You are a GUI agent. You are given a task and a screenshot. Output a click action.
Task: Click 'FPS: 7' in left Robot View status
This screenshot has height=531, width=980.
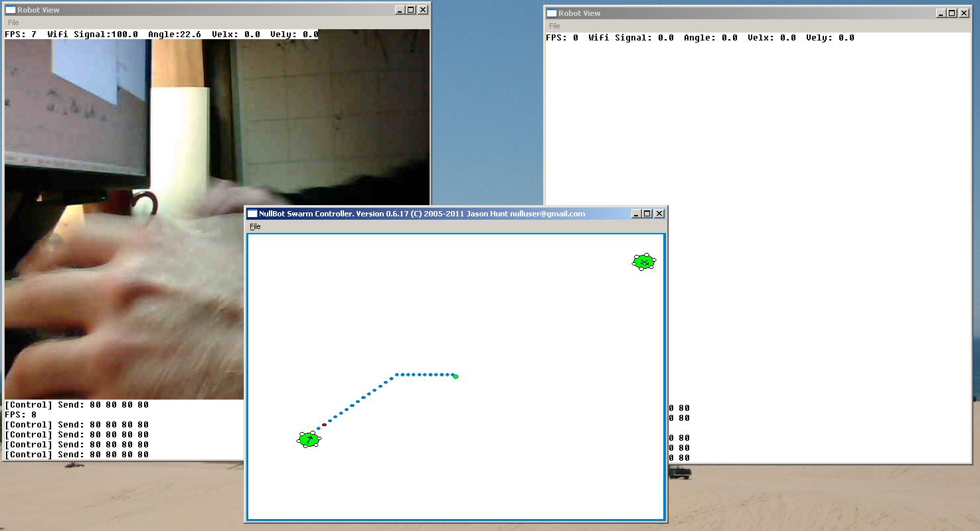coord(21,34)
